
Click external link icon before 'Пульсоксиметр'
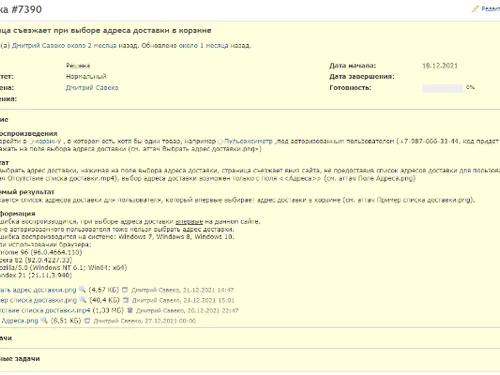221,141
